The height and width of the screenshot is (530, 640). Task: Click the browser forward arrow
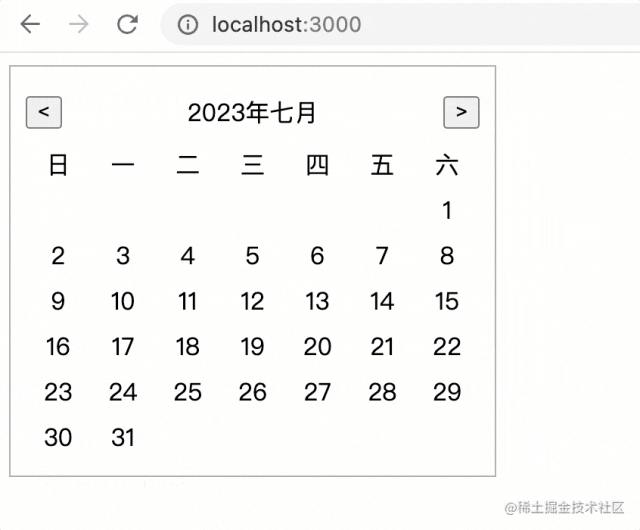(x=78, y=24)
